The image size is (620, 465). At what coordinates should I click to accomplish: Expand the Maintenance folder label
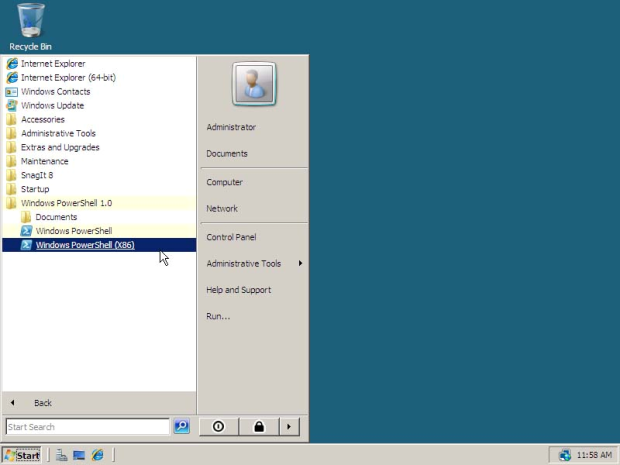(45, 161)
